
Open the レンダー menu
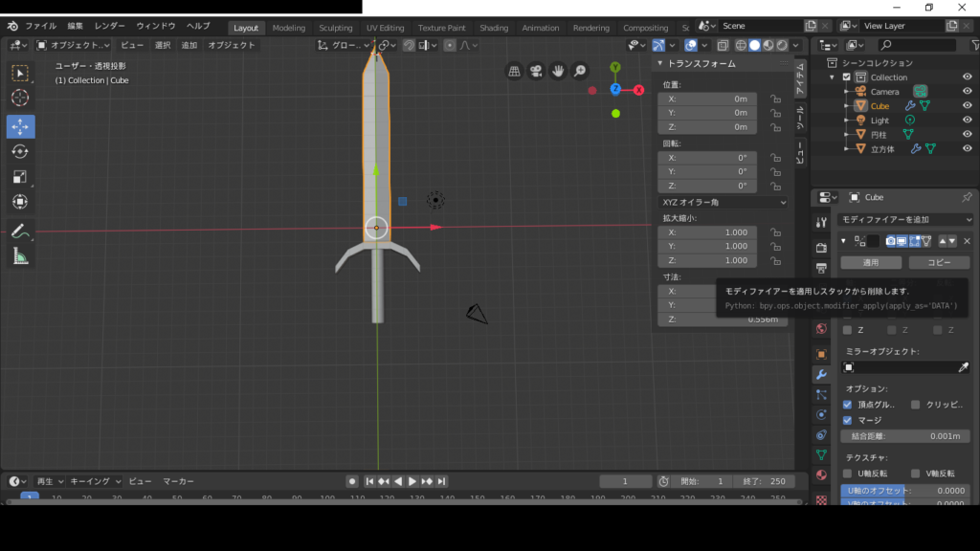coord(109,26)
